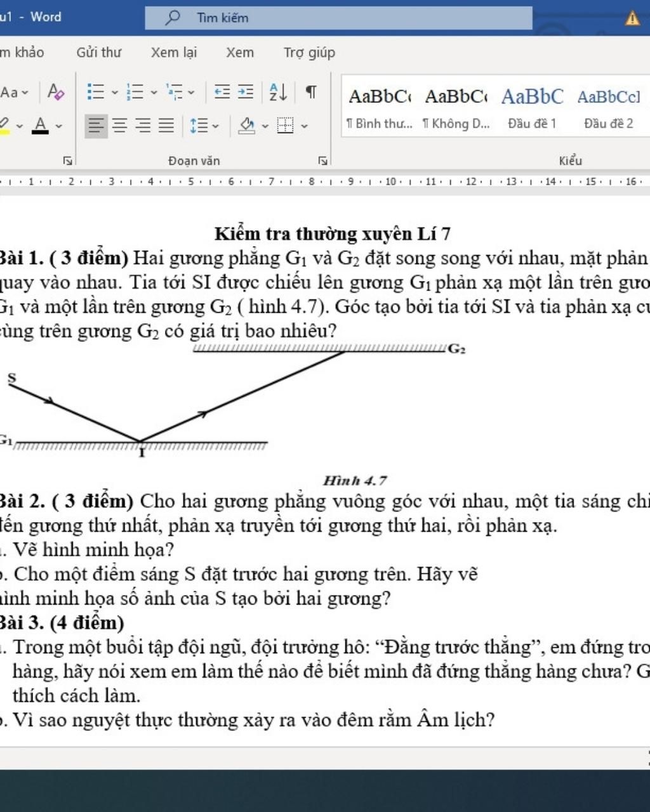Apply numbered list formatting
Image resolution: width=650 pixels, height=812 pixels.
point(135,92)
